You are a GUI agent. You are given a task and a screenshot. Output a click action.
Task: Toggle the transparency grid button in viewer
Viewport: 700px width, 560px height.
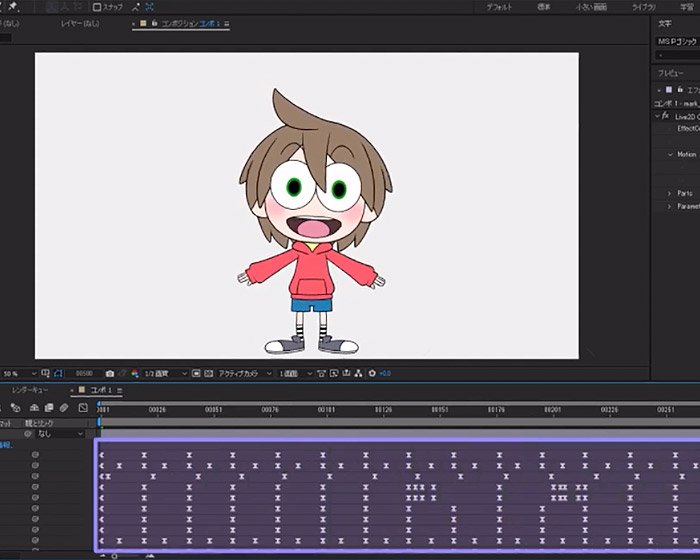(x=209, y=373)
